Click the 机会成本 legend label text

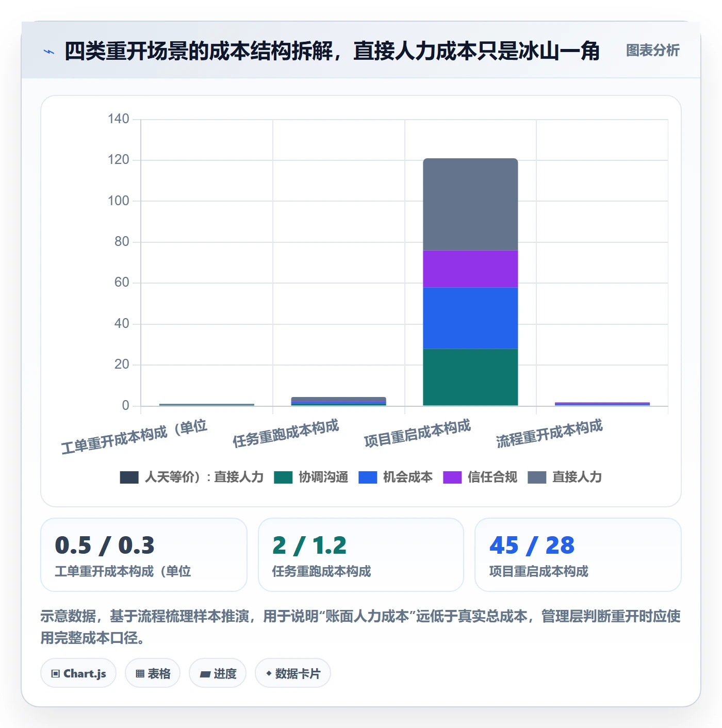tap(408, 477)
